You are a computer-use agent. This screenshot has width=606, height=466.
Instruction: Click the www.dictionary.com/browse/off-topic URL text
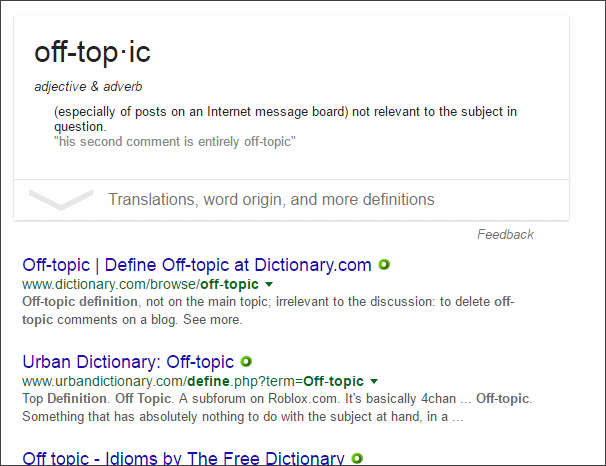(x=134, y=285)
